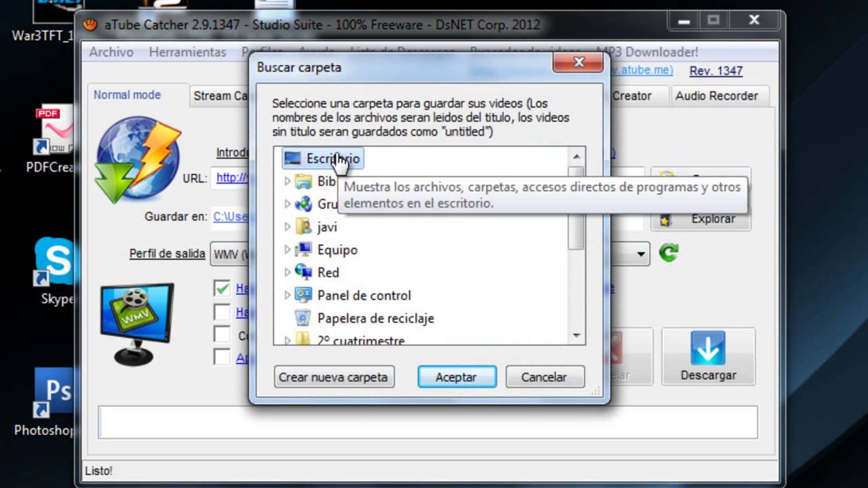Screen dimensions: 868x488
Task: Click the Bibliotecas folder icon in tree
Action: 304,181
